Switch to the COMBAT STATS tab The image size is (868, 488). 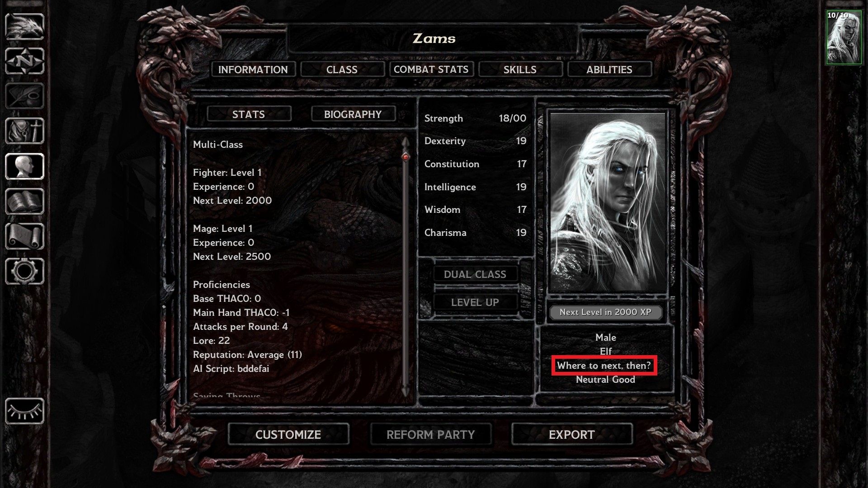tap(431, 70)
